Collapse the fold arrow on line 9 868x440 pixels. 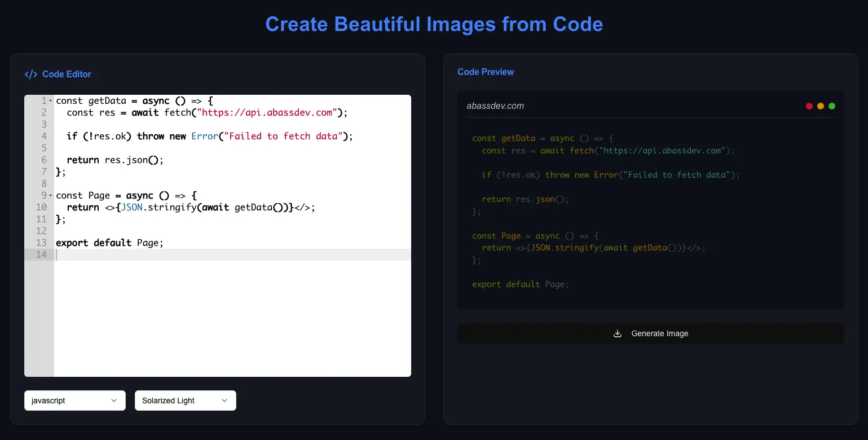[51, 196]
